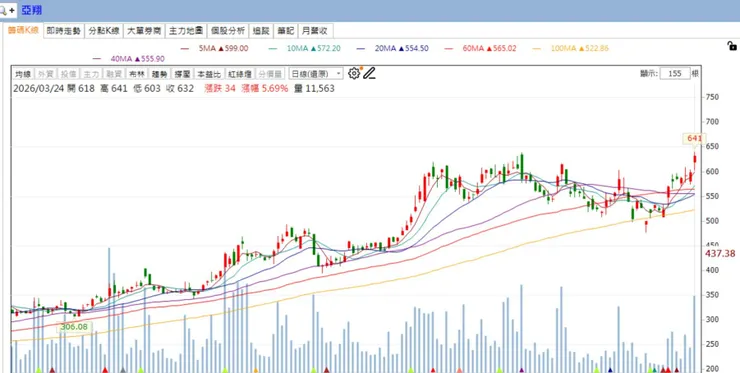
Task: Click the 量 11,563 volume value
Action: point(314,88)
